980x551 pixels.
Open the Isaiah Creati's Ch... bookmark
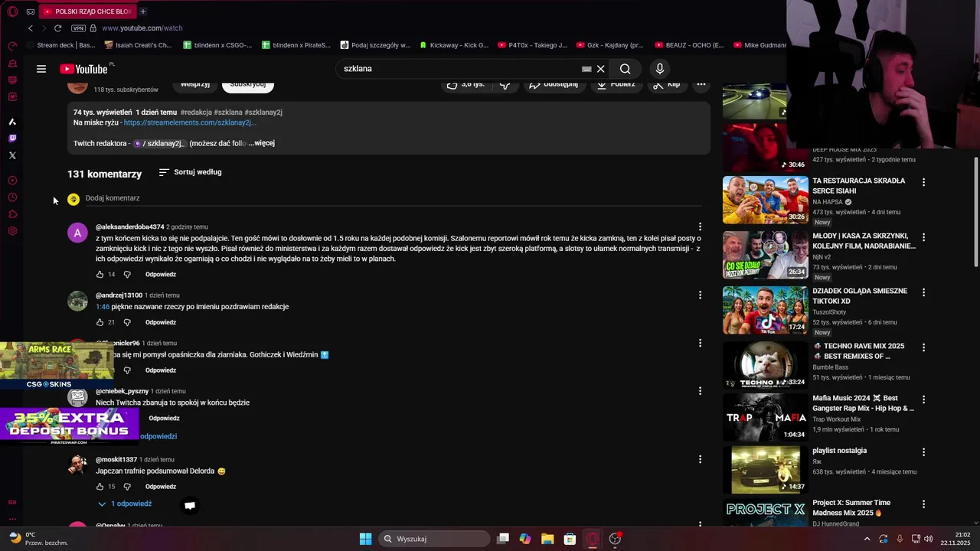coord(138,45)
